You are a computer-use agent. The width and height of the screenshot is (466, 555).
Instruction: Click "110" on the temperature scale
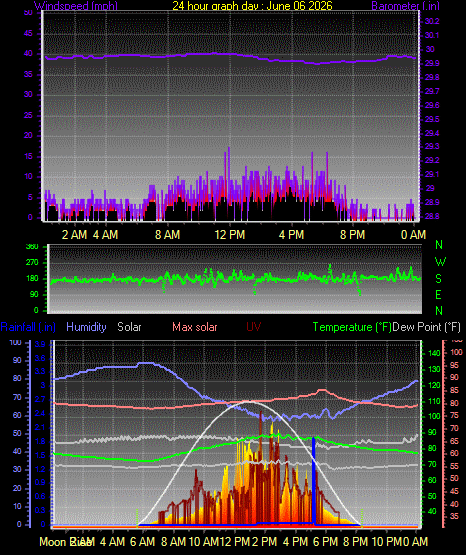[x=434, y=402]
